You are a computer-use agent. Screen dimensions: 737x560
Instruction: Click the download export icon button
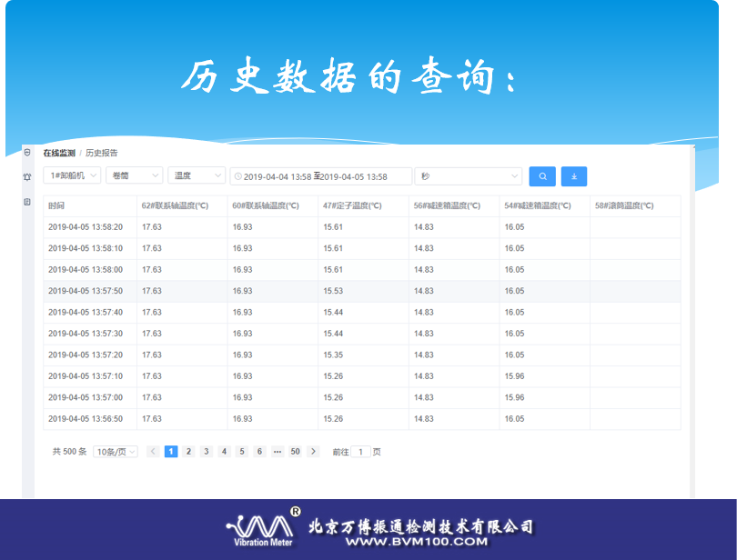tap(574, 176)
